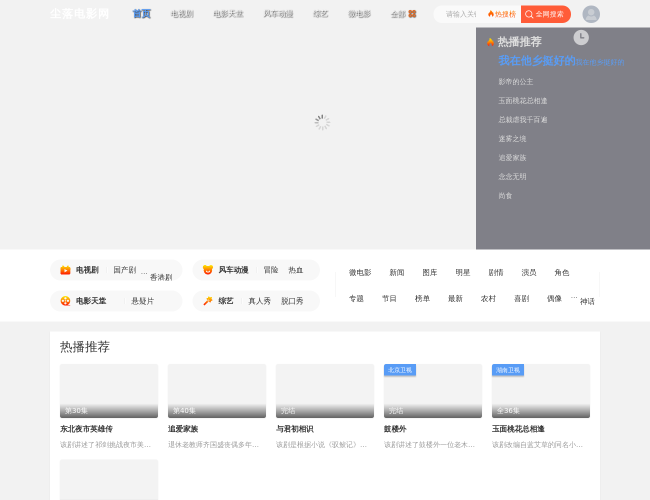This screenshot has height=500, width=650.
Task: Open the 喜剧 tag link
Action: tap(521, 299)
